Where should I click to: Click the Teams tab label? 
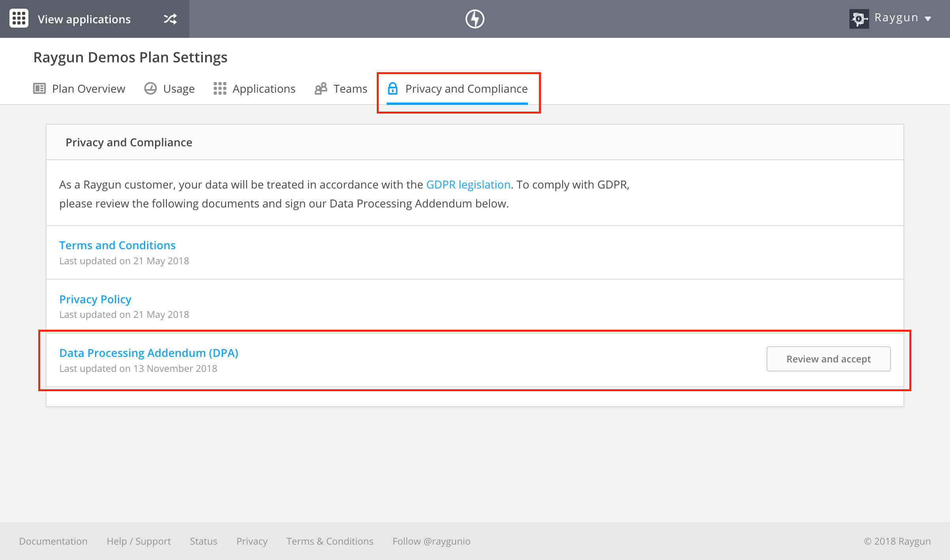pos(350,89)
